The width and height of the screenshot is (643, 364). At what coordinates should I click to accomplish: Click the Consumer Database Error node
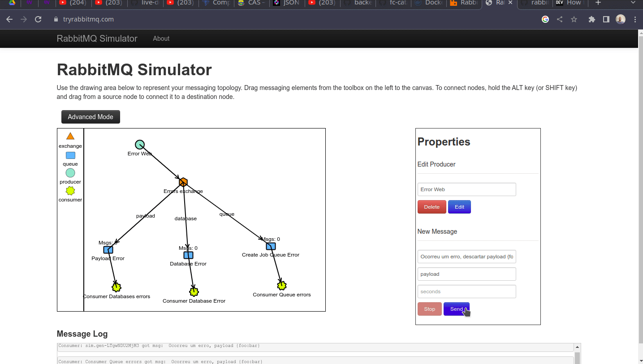pyautogui.click(x=194, y=292)
